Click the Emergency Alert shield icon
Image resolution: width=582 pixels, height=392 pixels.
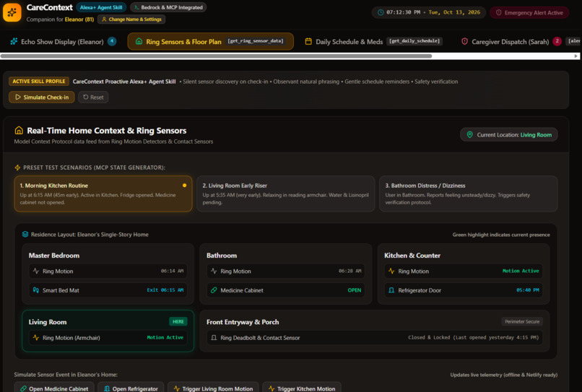tap(499, 12)
